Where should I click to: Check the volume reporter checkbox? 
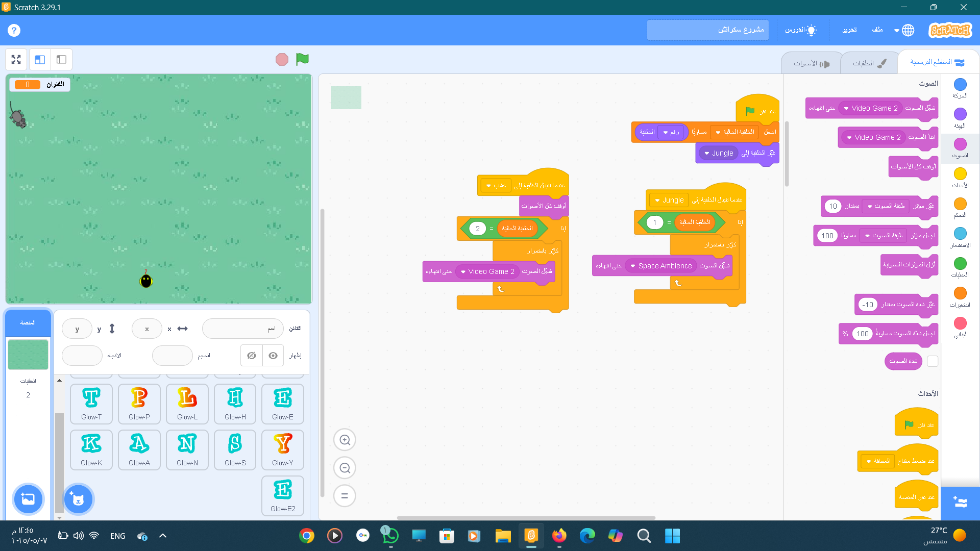click(x=933, y=361)
